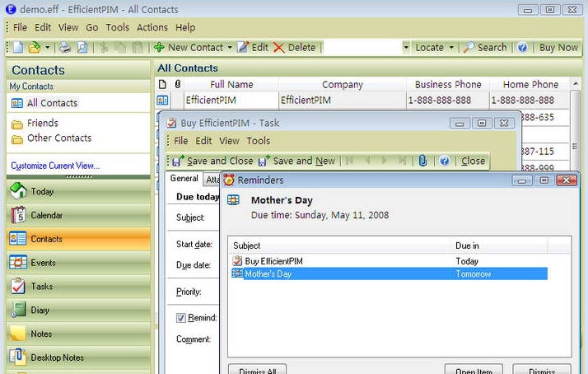Select All Contacts in My Contacts list
Screen dimensions: 588x374
click(x=45, y=103)
